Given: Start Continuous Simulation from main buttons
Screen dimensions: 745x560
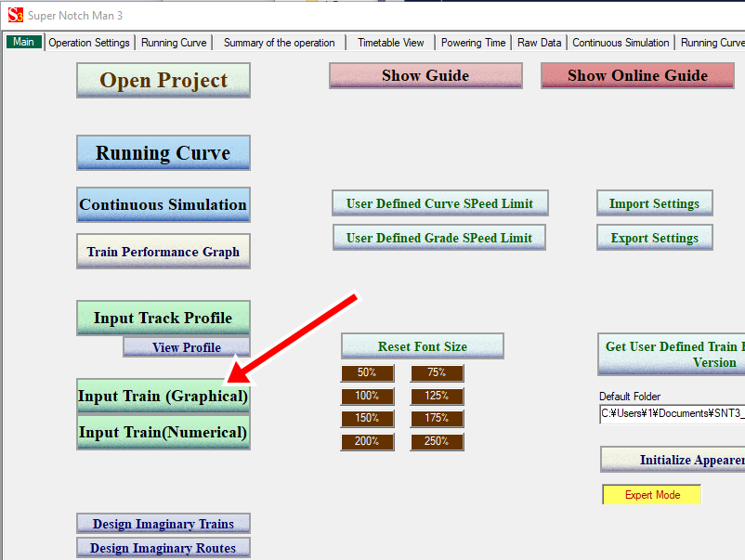Looking at the screenshot, I should point(163,204).
